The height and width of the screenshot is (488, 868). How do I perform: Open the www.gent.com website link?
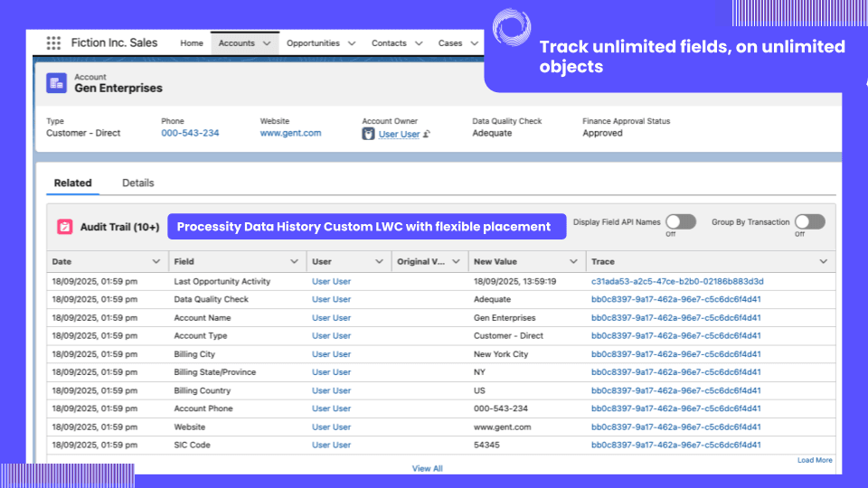pyautogui.click(x=290, y=134)
